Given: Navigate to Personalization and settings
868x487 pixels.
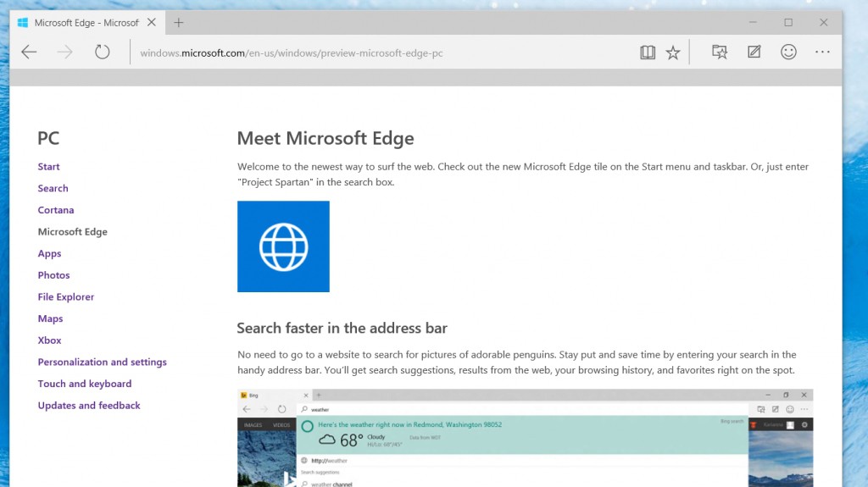Looking at the screenshot, I should pyautogui.click(x=102, y=362).
